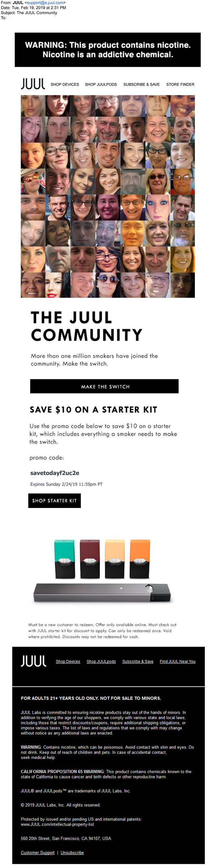
Task: Open the Customer Support link
Action: (38, 852)
